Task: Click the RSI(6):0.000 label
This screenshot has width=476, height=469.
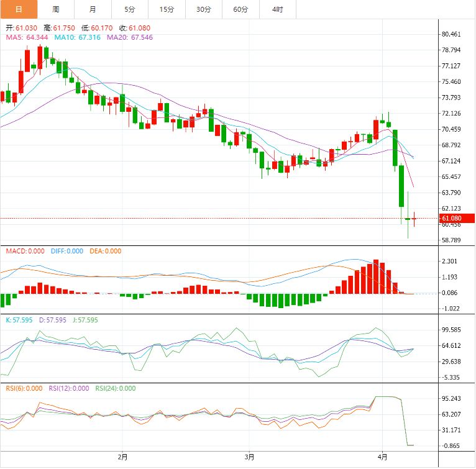Action: coord(24,388)
